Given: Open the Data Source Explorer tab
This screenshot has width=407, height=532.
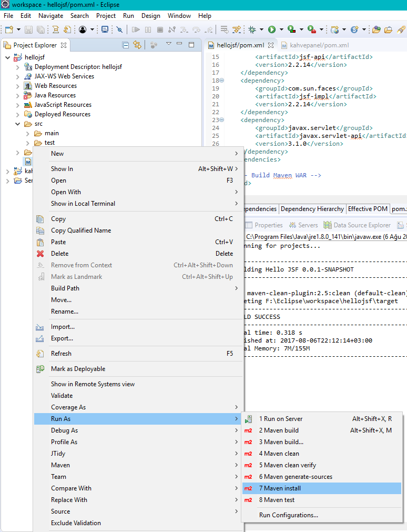Looking at the screenshot, I should pos(357,225).
